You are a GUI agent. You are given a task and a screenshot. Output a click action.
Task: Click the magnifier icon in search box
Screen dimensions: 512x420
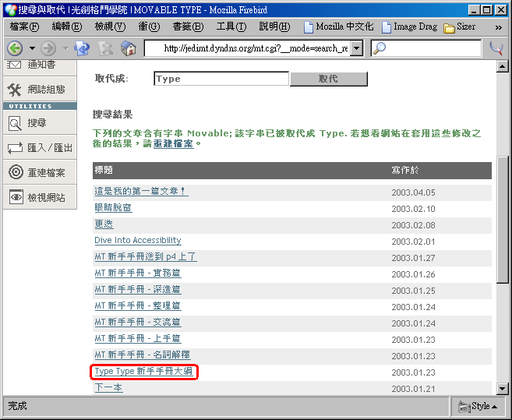tap(380, 48)
